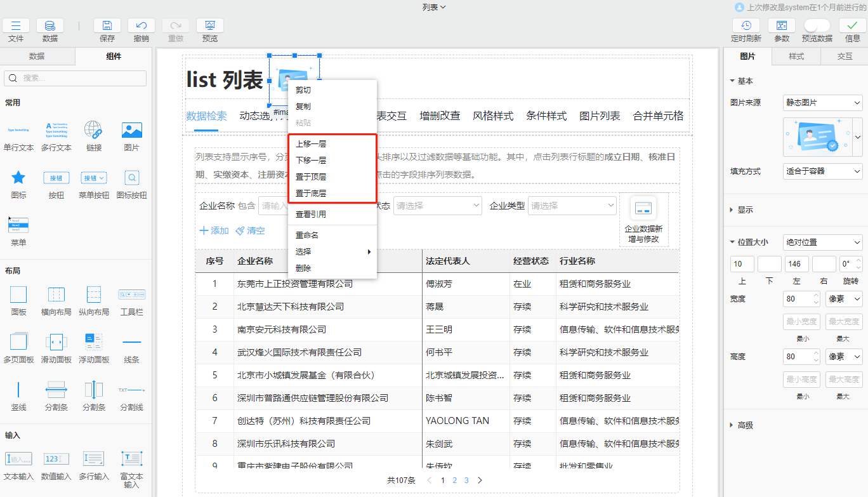The width and height of the screenshot is (868, 497).
Task: Select the 图片 image component icon
Action: pos(131,131)
